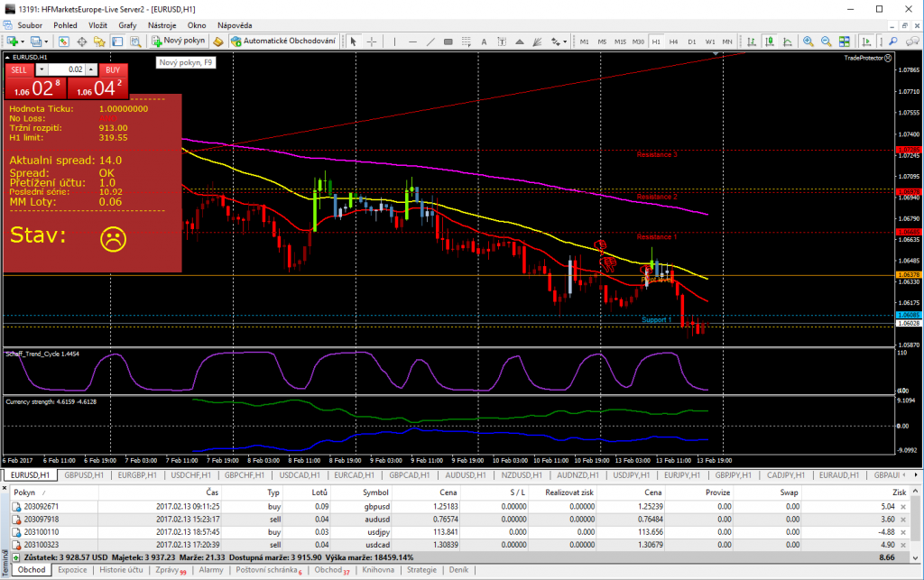Image resolution: width=924 pixels, height=580 pixels.
Task: Expand the profiles dropdown arrow
Action: pyautogui.click(x=46, y=41)
